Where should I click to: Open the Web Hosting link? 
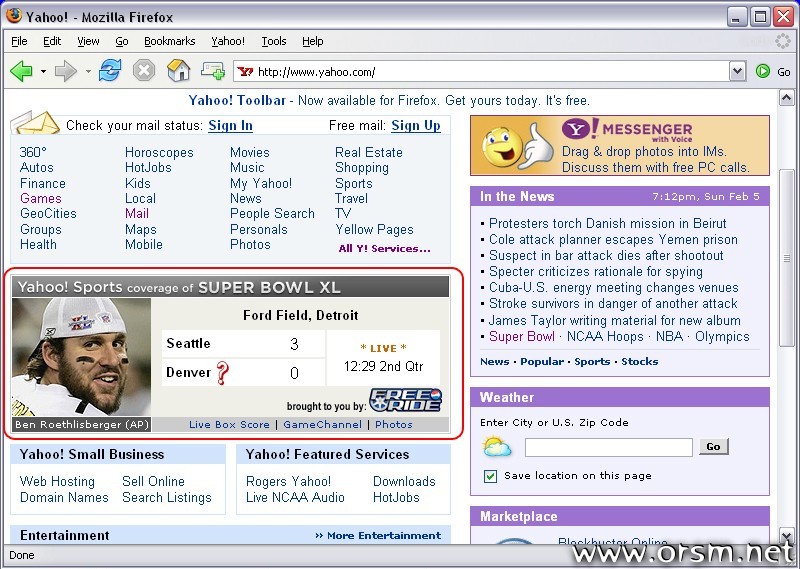57,482
